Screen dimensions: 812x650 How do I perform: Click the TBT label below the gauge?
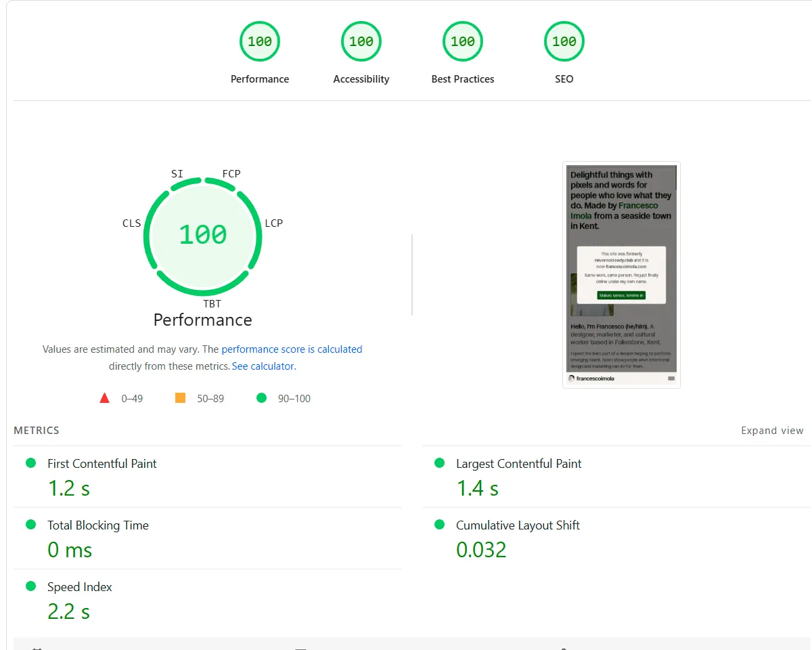[212, 303]
